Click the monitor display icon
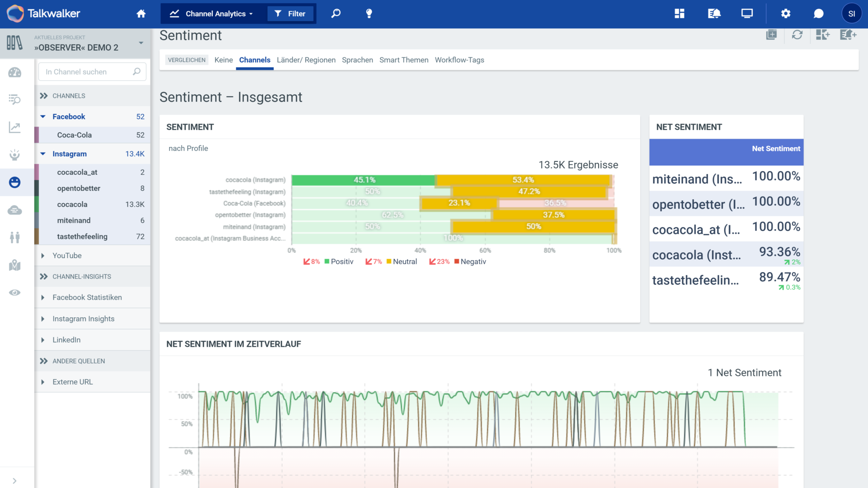Screen dimensions: 868x488 coord(747,14)
